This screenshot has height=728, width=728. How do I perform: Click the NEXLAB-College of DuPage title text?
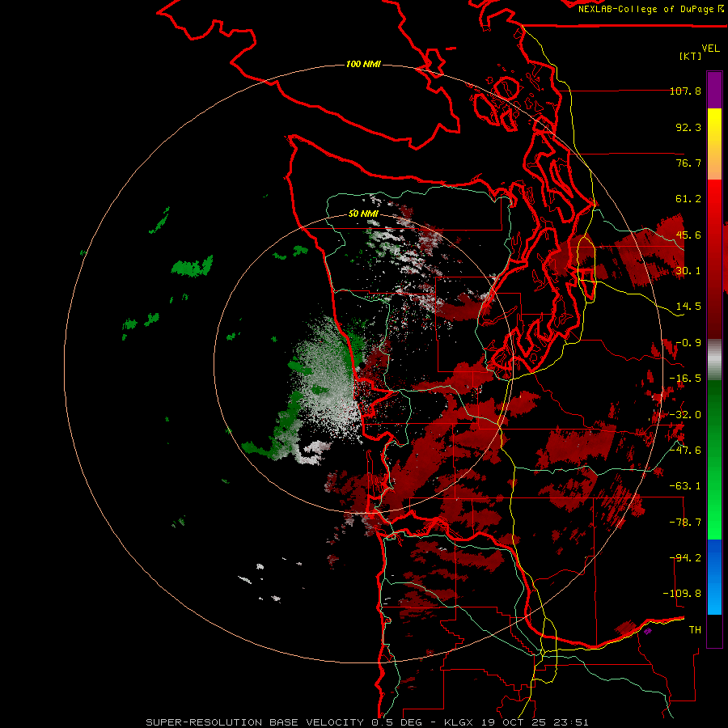click(650, 9)
